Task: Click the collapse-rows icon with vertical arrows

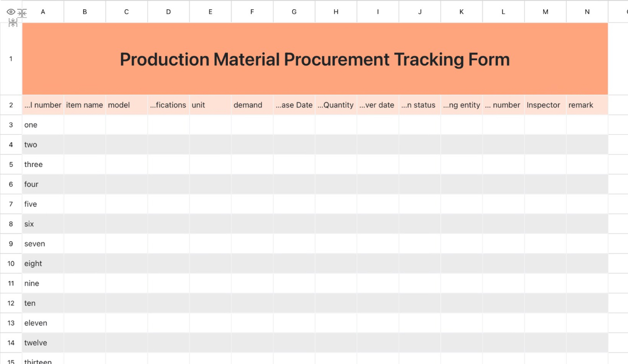Action: pyautogui.click(x=13, y=22)
